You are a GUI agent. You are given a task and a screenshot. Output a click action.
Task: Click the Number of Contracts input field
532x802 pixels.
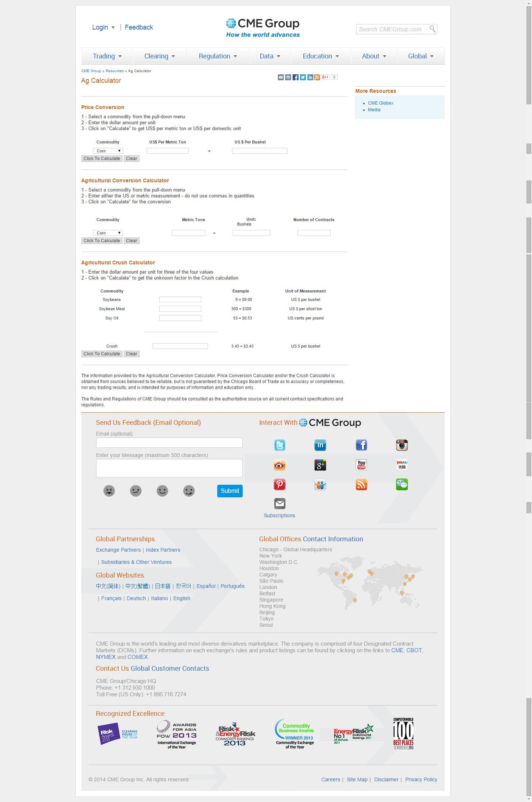point(314,233)
